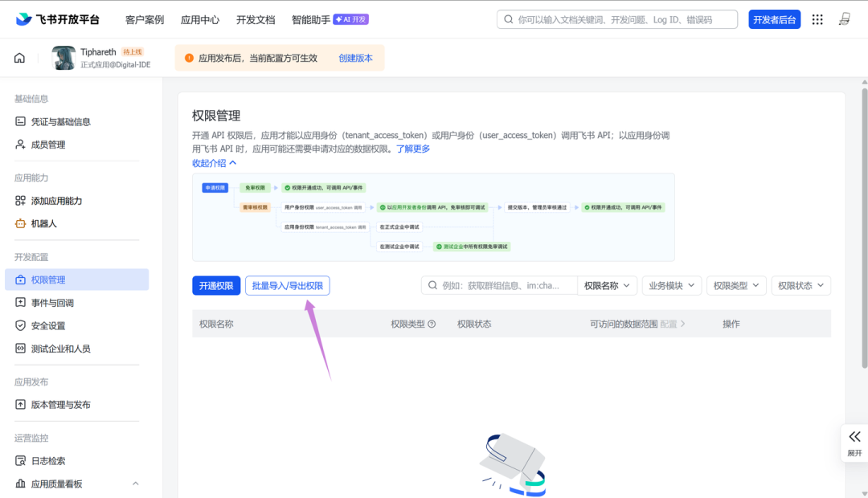Click the 开通权限 button
Viewport: 868px width, 498px height.
216,286
